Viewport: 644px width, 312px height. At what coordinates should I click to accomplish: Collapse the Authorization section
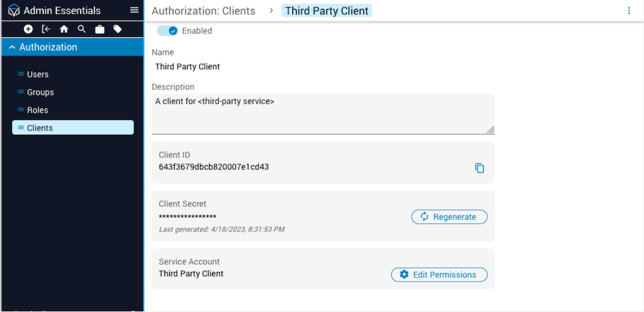tap(12, 47)
